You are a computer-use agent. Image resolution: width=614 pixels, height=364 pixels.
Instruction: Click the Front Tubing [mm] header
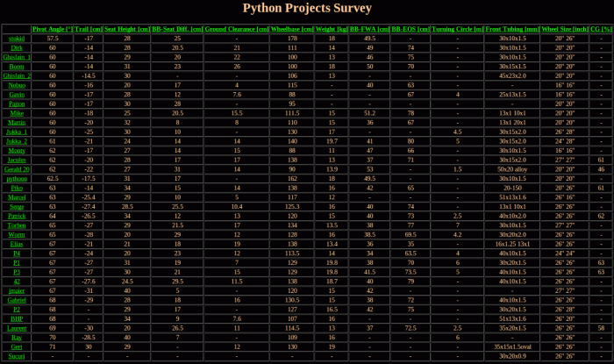click(x=512, y=29)
